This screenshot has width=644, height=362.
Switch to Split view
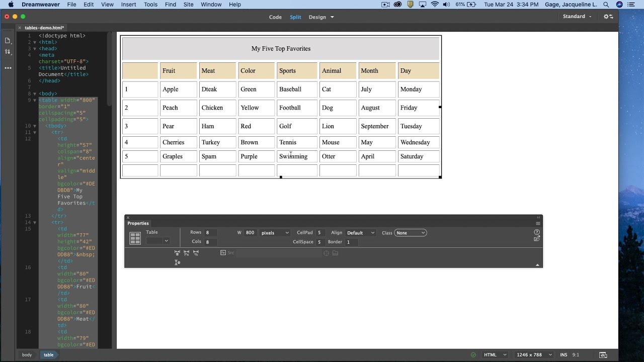(295, 17)
